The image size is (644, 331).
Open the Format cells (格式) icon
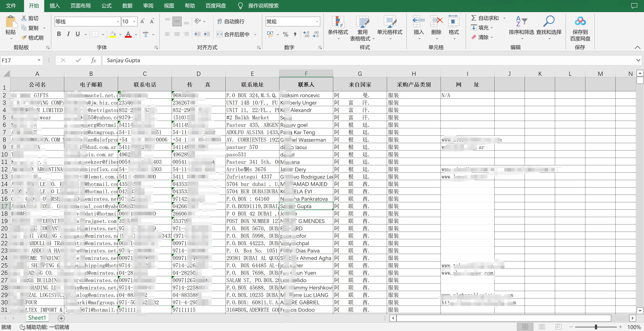click(454, 22)
